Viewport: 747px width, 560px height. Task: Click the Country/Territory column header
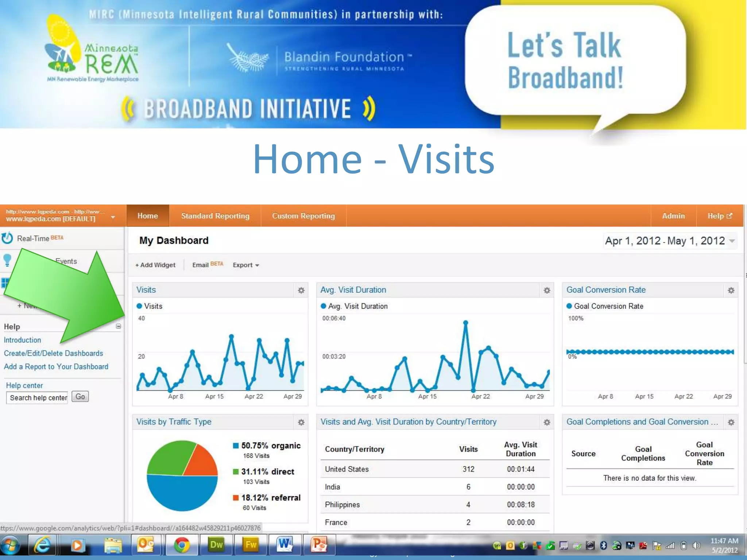point(355,449)
